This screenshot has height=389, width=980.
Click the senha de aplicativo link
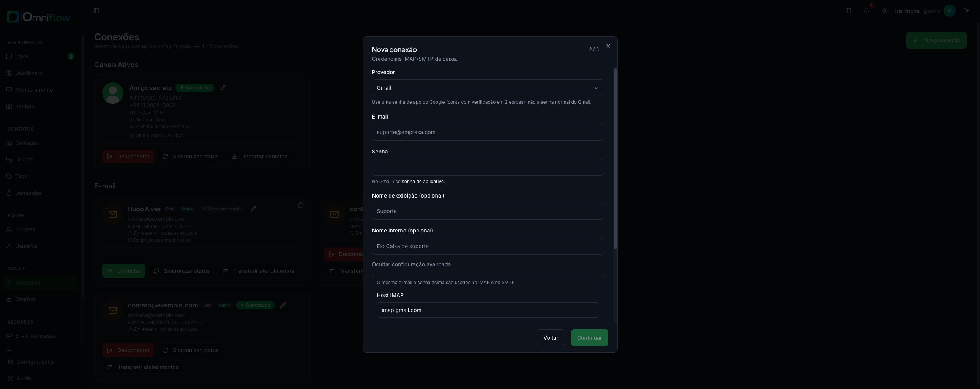[x=423, y=182]
